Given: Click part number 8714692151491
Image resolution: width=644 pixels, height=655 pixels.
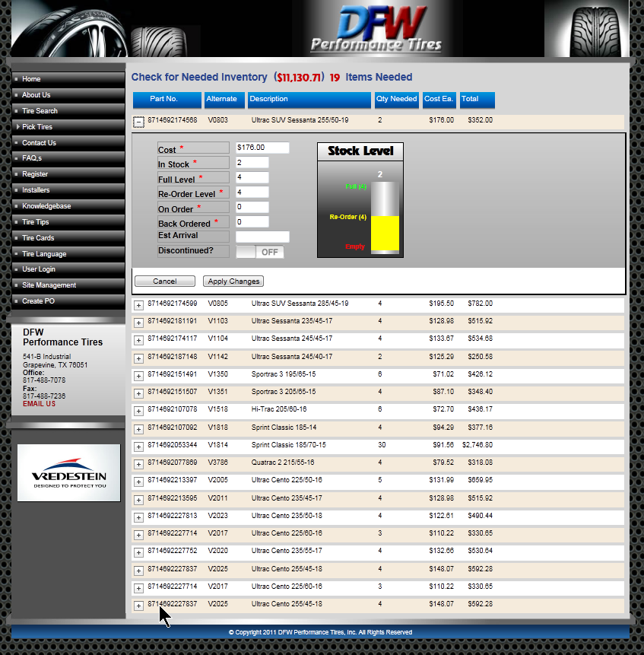Looking at the screenshot, I should 173,374.
